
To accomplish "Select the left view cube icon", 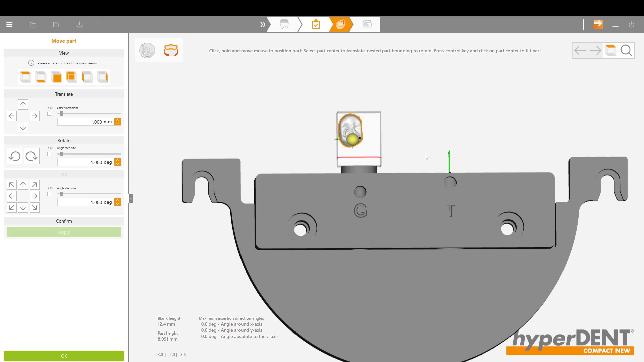I will click(87, 77).
